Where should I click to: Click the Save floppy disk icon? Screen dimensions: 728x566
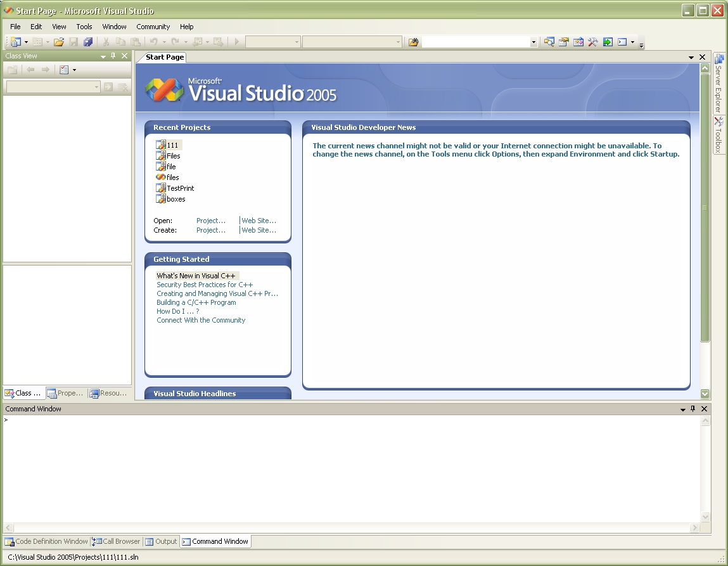pos(73,42)
